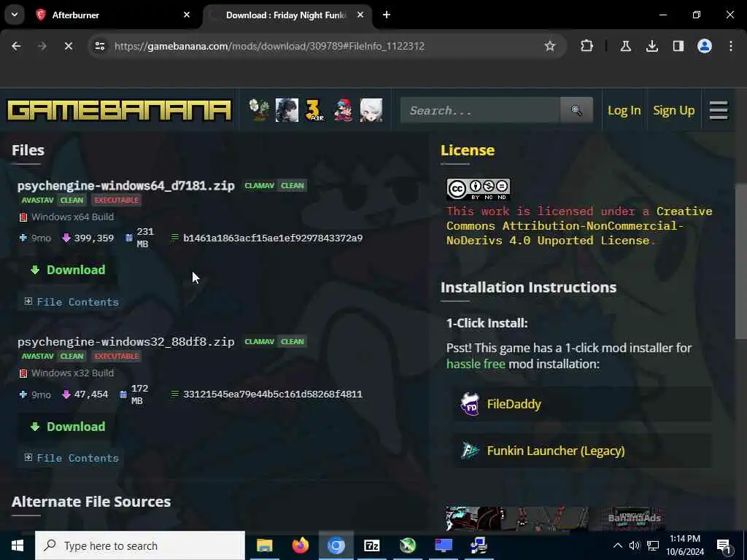Click the BananaAds banner thumbnail
747x560 pixels.
(635, 518)
